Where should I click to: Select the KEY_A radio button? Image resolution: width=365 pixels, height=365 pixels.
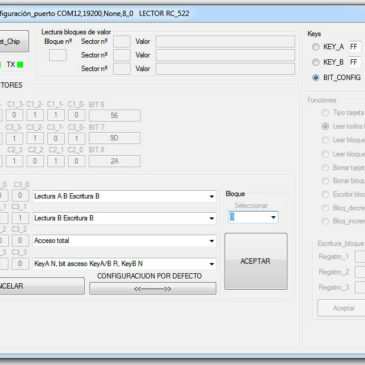(315, 47)
